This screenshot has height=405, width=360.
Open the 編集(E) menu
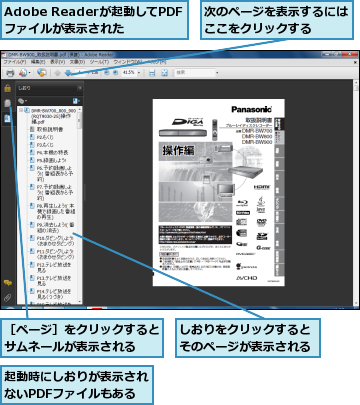click(38, 62)
